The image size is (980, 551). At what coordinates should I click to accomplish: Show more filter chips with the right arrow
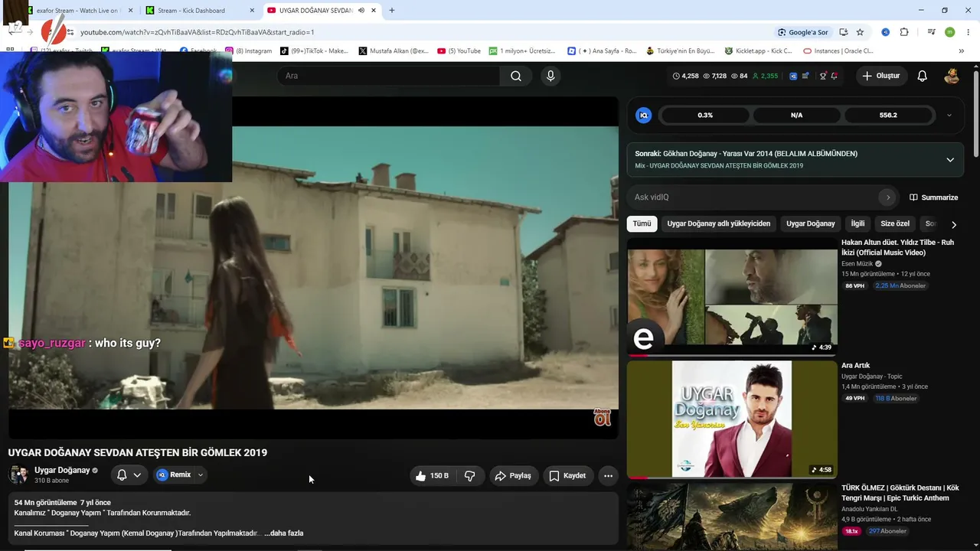pyautogui.click(x=953, y=224)
